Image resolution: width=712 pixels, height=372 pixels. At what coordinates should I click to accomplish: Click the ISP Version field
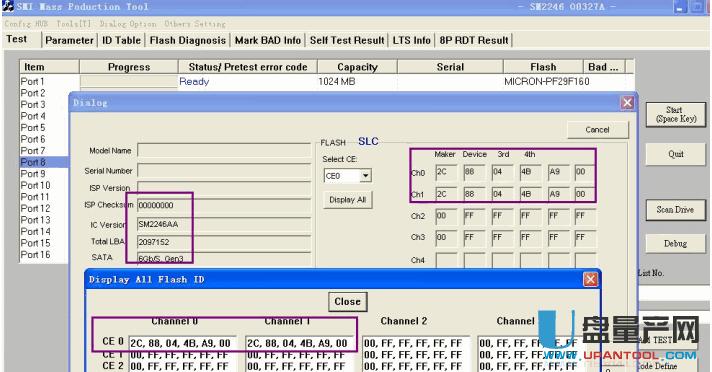click(224, 188)
